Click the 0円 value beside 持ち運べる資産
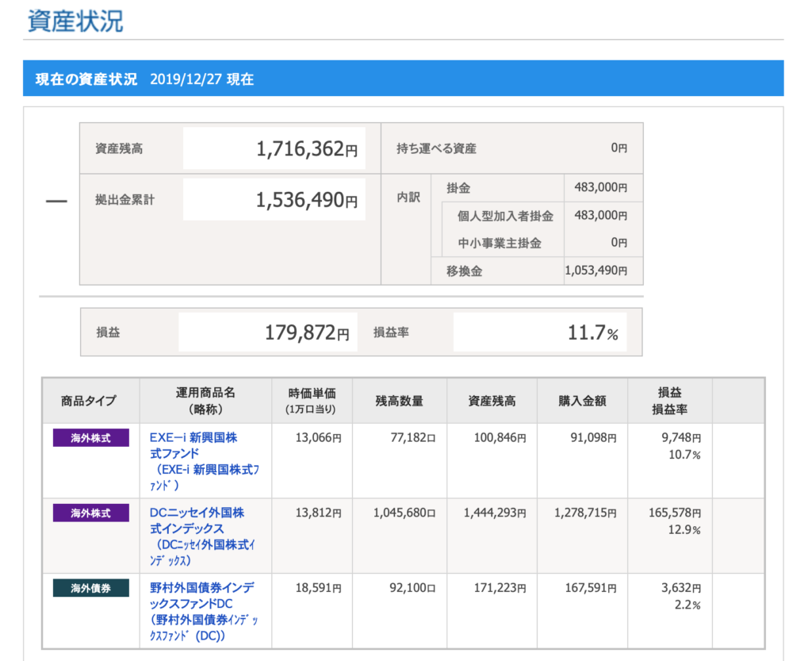Screen dimensions: 812x661 (x=619, y=148)
